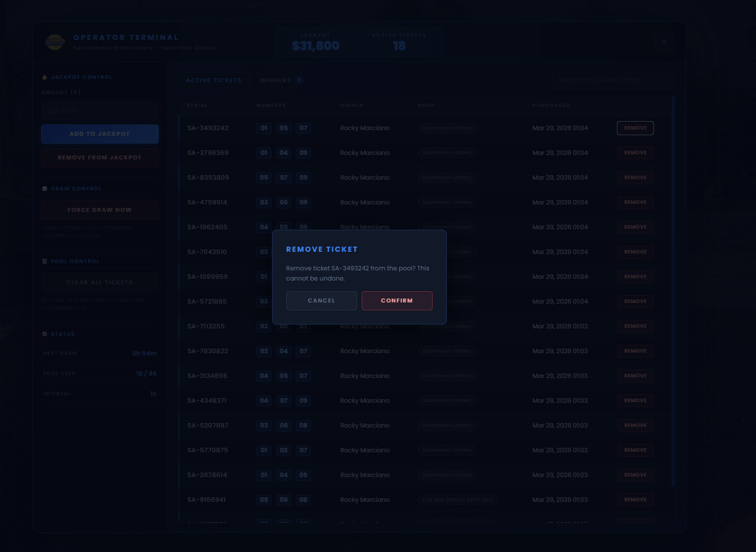Click serial number SA-4759914 in the table
The image size is (756, 552).
click(x=207, y=202)
